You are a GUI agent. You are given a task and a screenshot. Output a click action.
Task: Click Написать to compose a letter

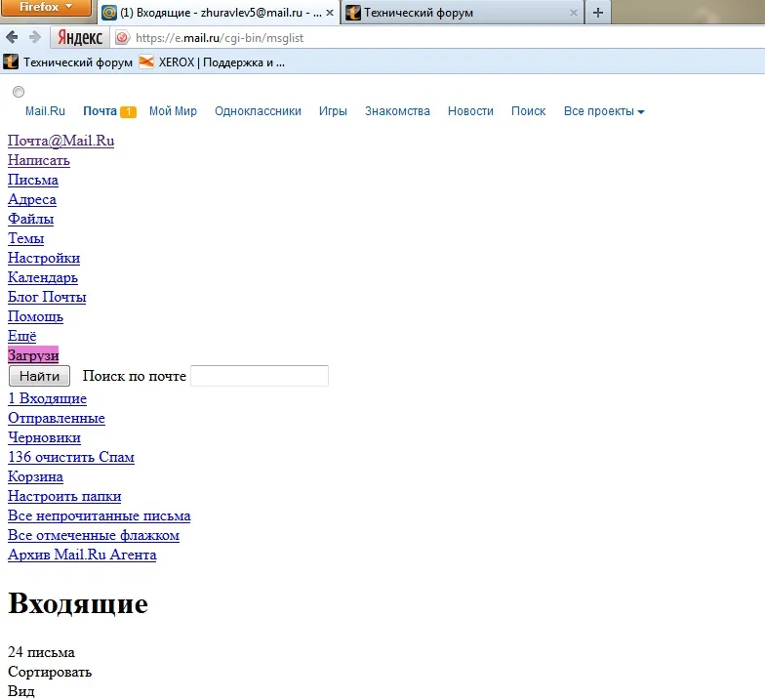coord(39,160)
